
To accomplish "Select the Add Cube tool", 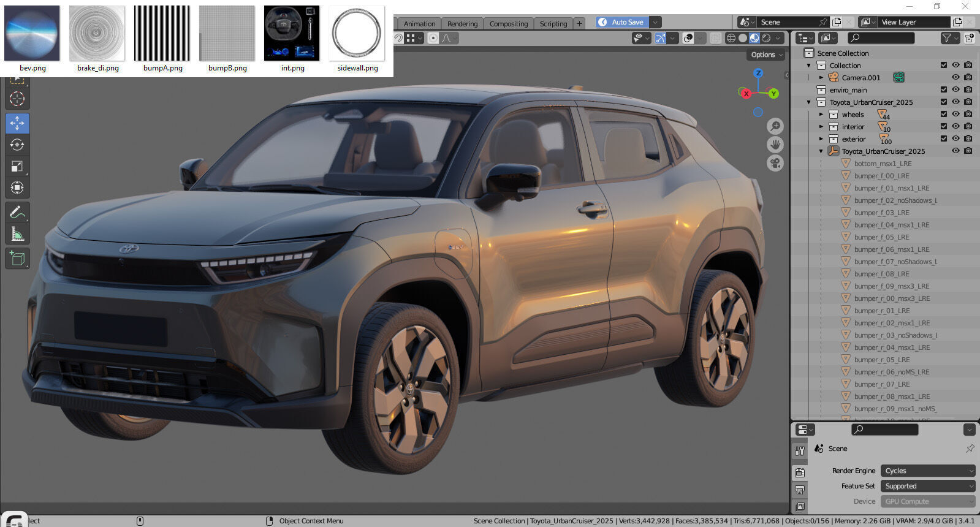I will coord(17,259).
